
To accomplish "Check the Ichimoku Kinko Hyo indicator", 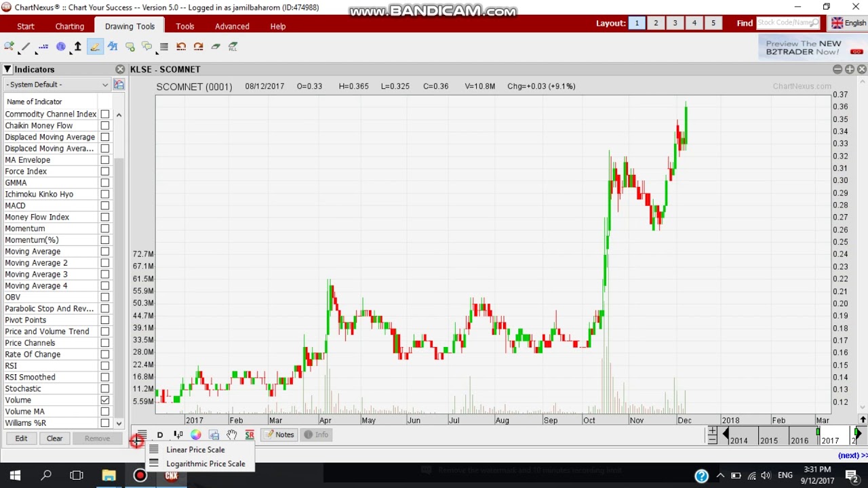I will pyautogui.click(x=105, y=194).
